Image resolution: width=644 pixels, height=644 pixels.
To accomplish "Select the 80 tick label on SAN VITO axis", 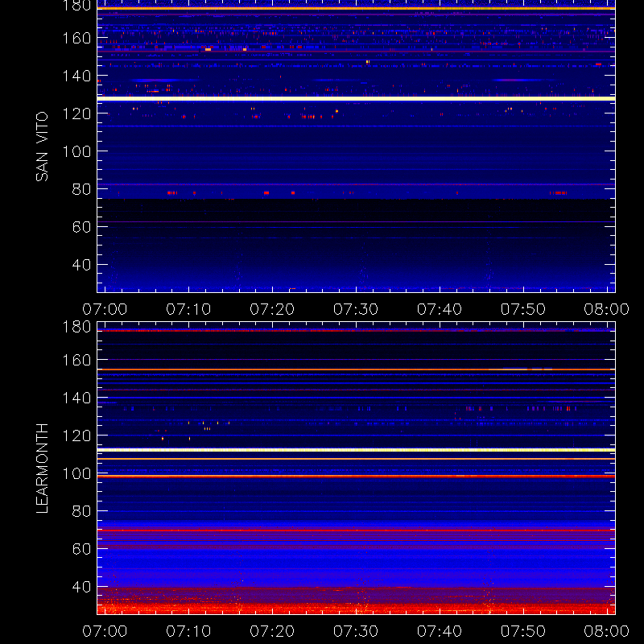I will (81, 189).
